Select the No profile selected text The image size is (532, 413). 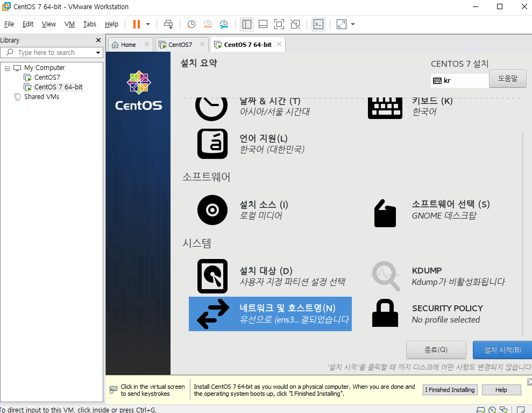446,320
